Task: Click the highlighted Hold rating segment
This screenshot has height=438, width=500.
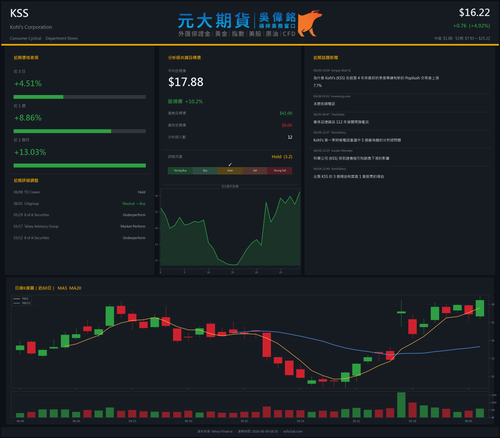Action: point(230,171)
